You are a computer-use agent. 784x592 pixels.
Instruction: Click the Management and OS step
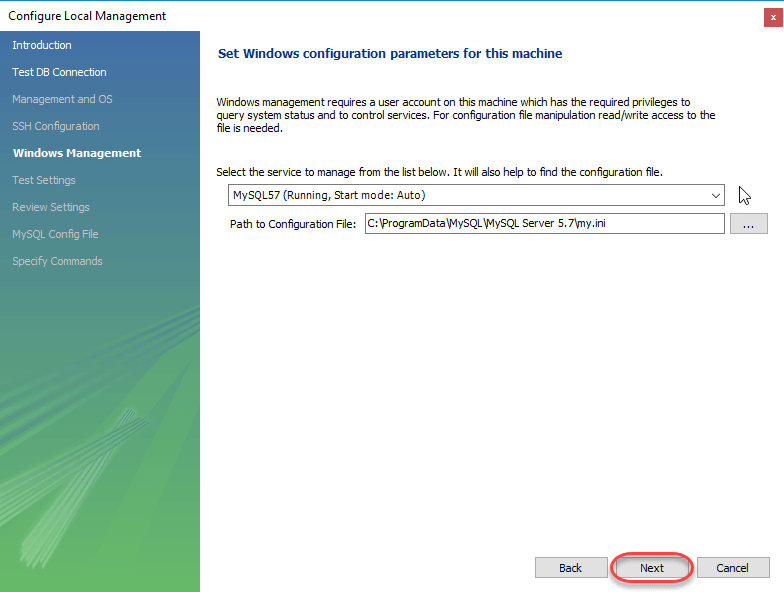[62, 99]
